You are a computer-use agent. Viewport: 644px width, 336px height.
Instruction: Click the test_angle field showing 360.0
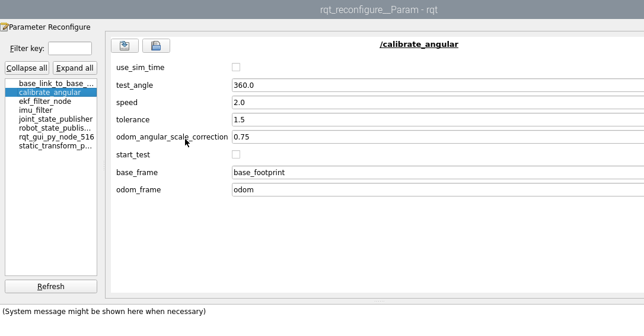[438, 85]
